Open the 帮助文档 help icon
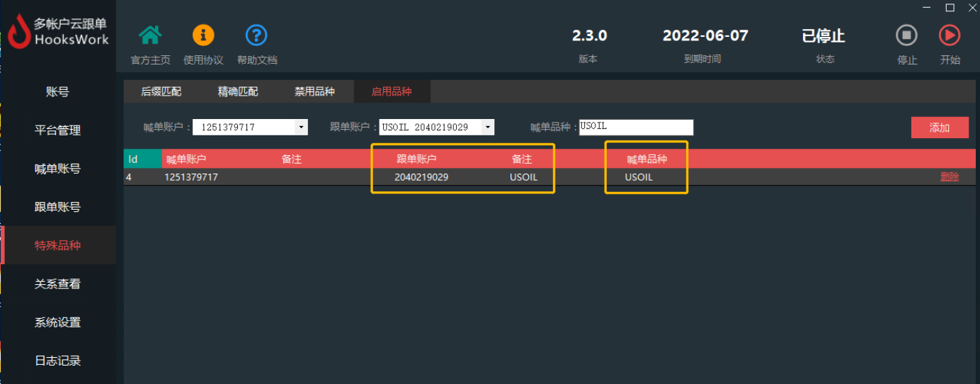The height and width of the screenshot is (384, 980). tap(256, 35)
